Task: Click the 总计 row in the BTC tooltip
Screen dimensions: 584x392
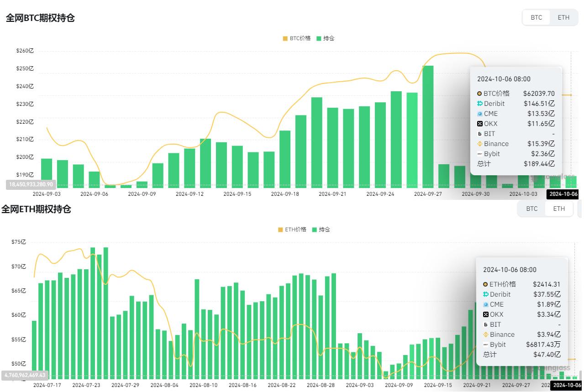Action: pos(484,164)
